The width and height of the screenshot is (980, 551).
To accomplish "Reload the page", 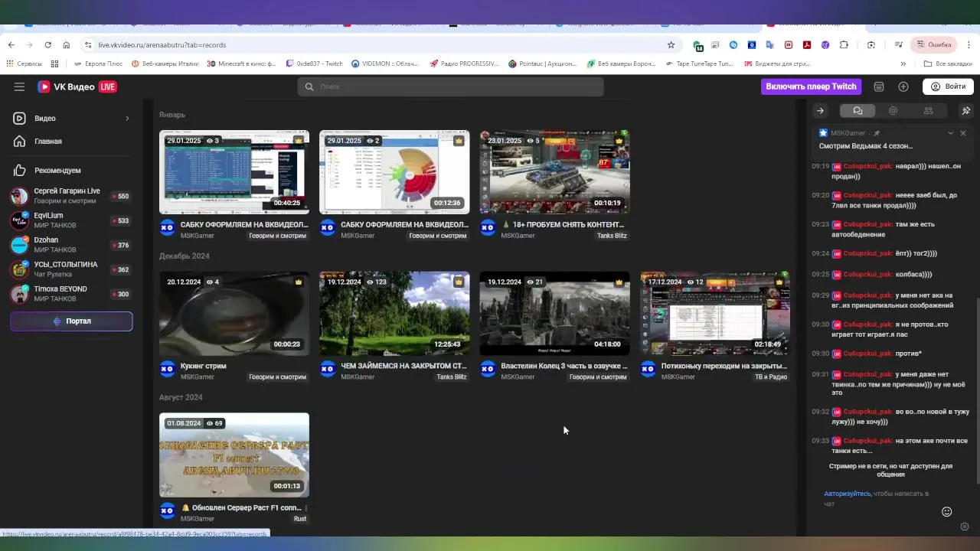I will pos(47,44).
